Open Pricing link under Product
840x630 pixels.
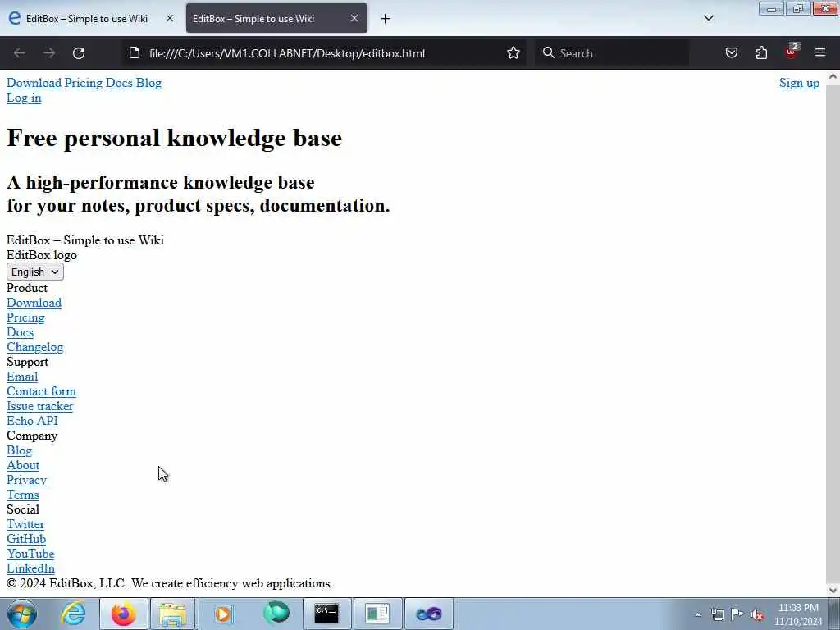click(x=25, y=317)
